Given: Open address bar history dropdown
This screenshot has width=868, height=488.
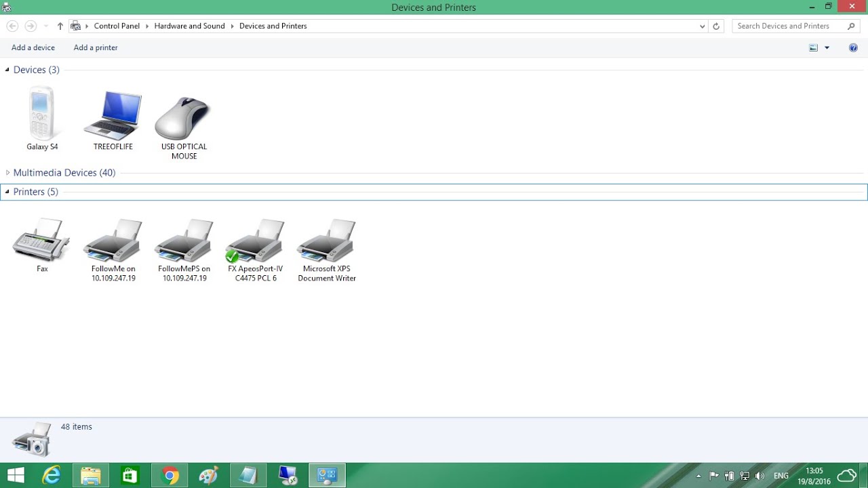Looking at the screenshot, I should point(702,26).
